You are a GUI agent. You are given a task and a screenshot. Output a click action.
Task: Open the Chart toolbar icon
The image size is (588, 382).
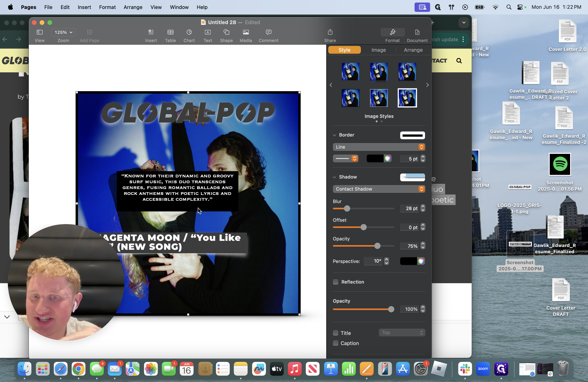click(189, 32)
